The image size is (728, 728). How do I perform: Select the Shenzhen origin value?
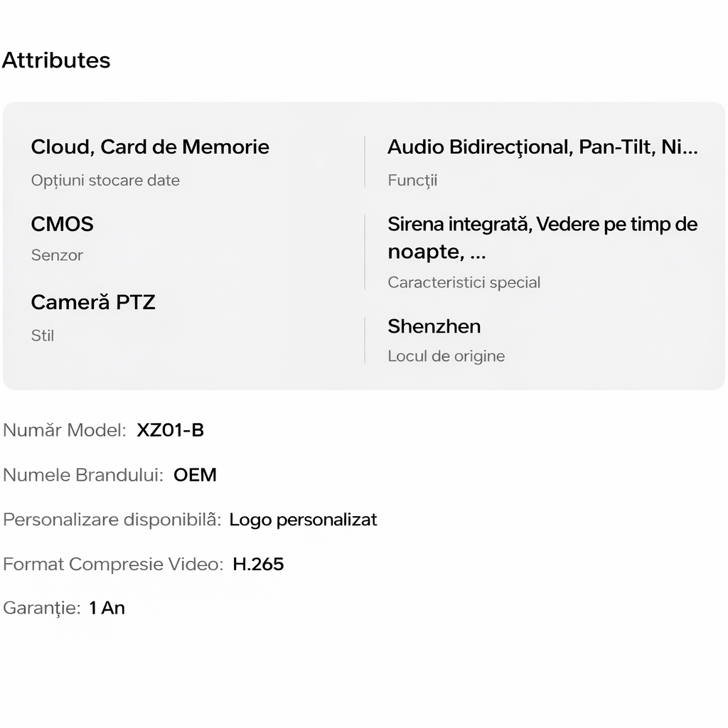[434, 326]
